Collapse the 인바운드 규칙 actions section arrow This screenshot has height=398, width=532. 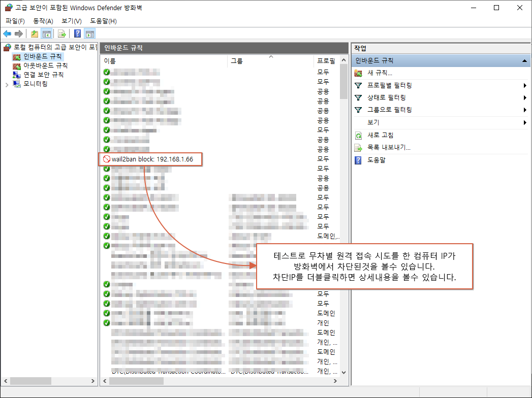(x=524, y=61)
